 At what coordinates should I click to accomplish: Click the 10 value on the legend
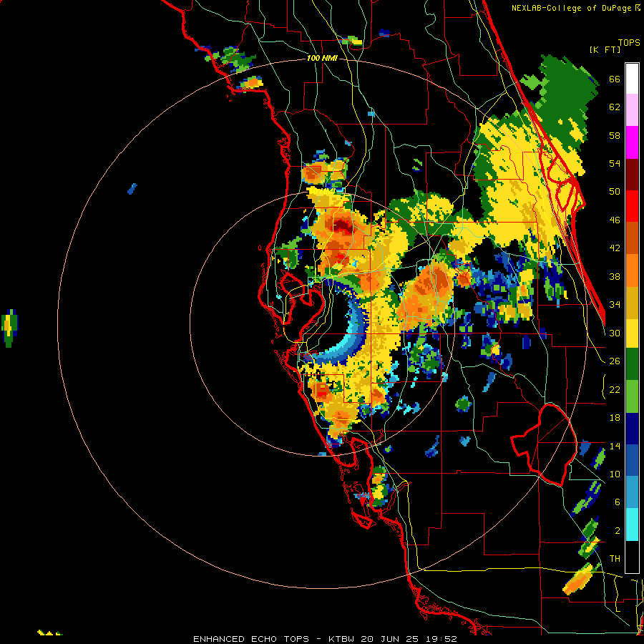[x=615, y=474]
